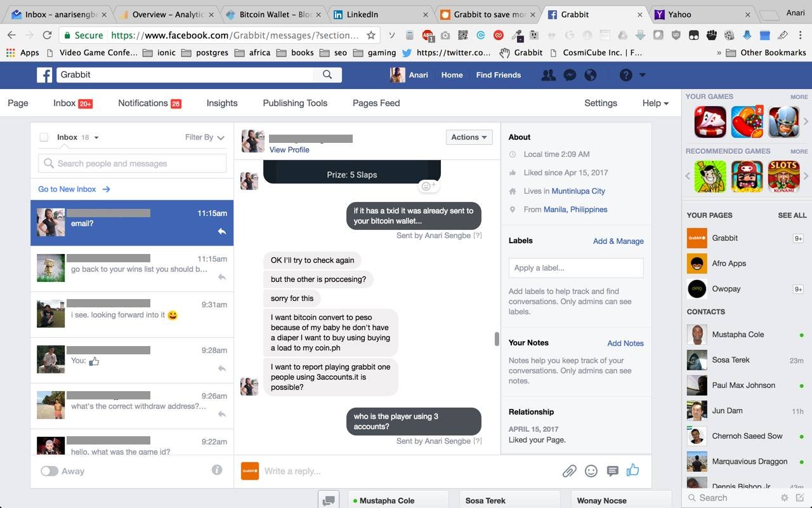This screenshot has height=508, width=812.
Task: Go to the Insights tab
Action: coord(222,103)
